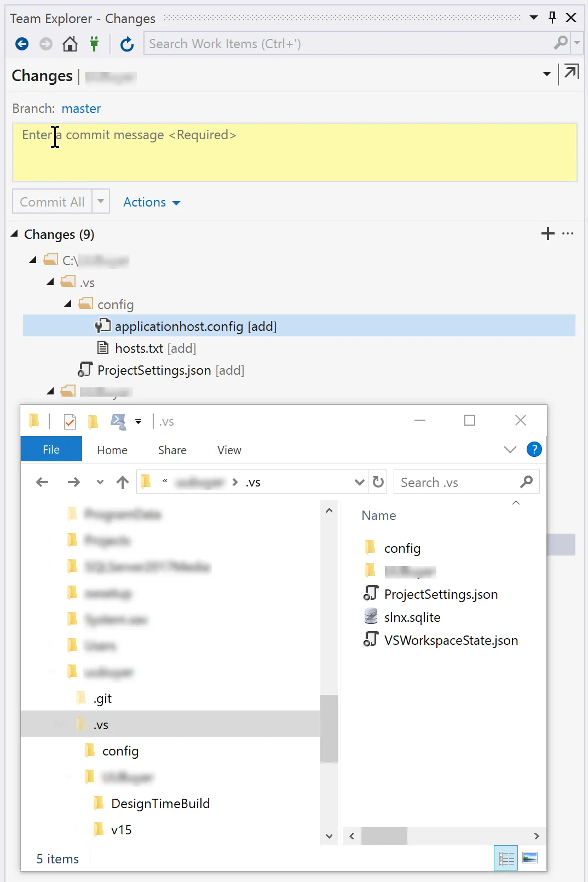Open Team Explorer window position menu
Image resolution: width=588 pixels, height=882 pixels.
[534, 18]
